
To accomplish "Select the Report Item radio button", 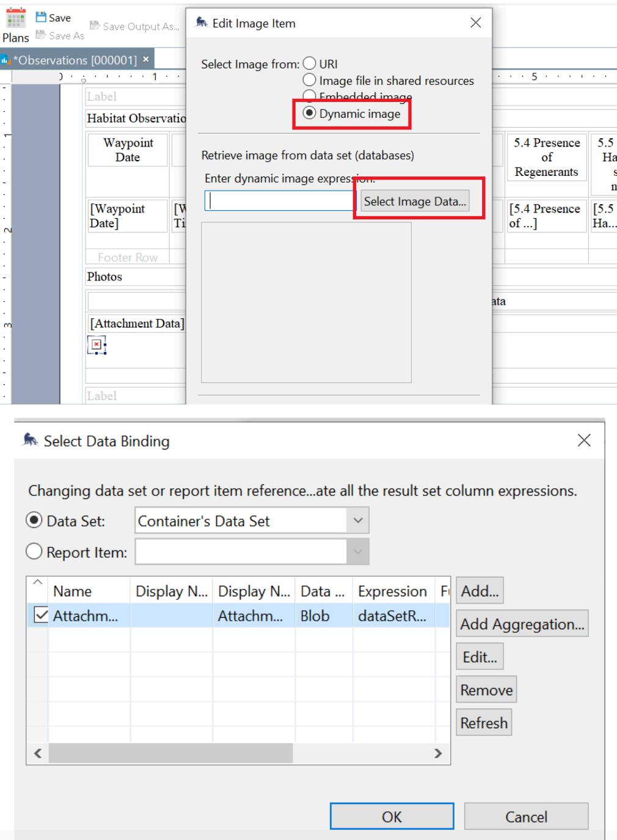I will [x=34, y=552].
